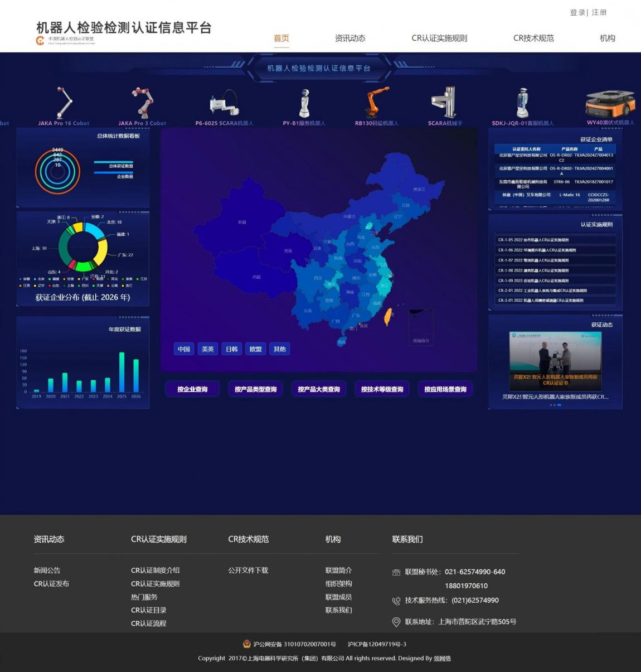
Task: Click the handset icon beside 技术服务热线
Action: 396,601
